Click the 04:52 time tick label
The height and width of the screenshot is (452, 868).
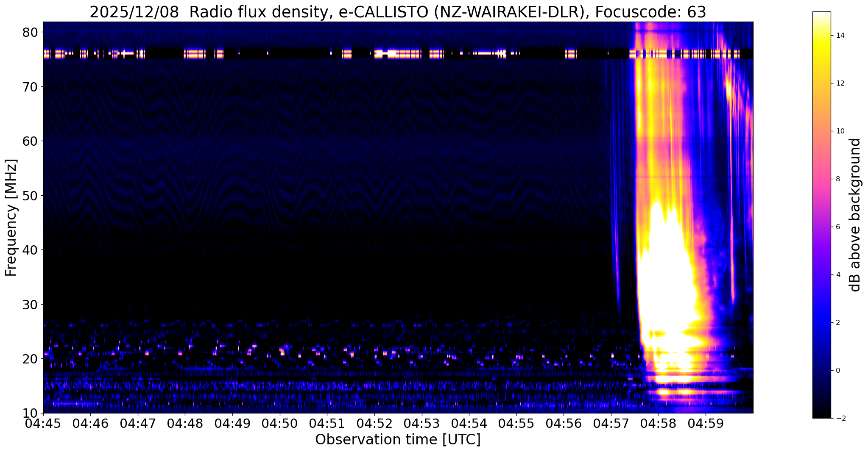[374, 423]
